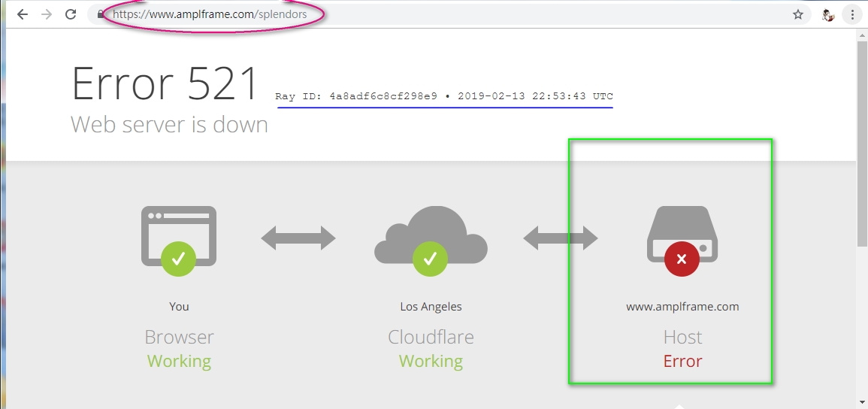Click the "Web server is down" subtitle
The image size is (868, 409).
(x=169, y=125)
